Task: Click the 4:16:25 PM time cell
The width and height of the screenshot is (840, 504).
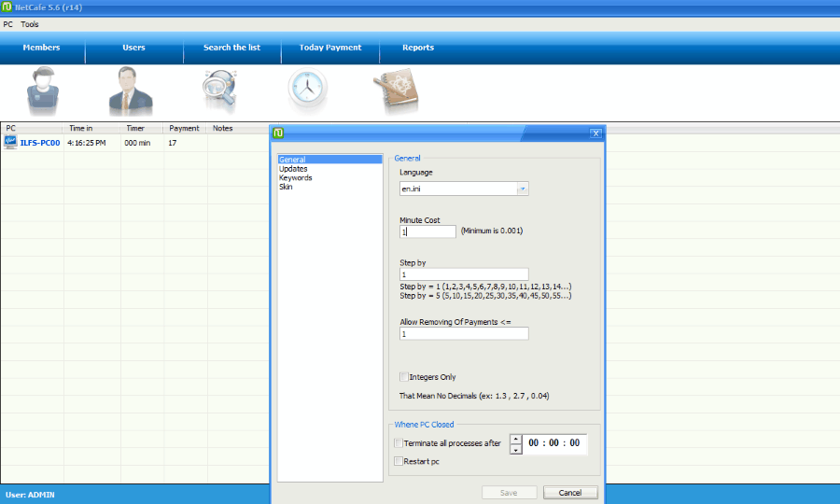Action: [x=87, y=143]
